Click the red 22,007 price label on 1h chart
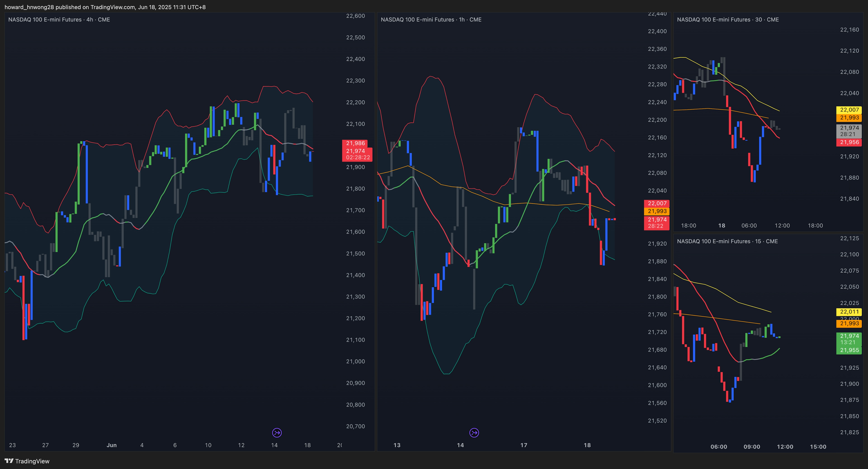This screenshot has height=469, width=868. (657, 203)
